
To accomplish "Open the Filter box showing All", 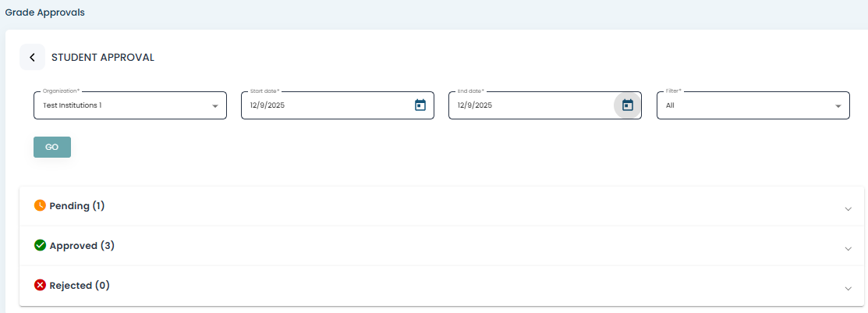I will [741, 105].
